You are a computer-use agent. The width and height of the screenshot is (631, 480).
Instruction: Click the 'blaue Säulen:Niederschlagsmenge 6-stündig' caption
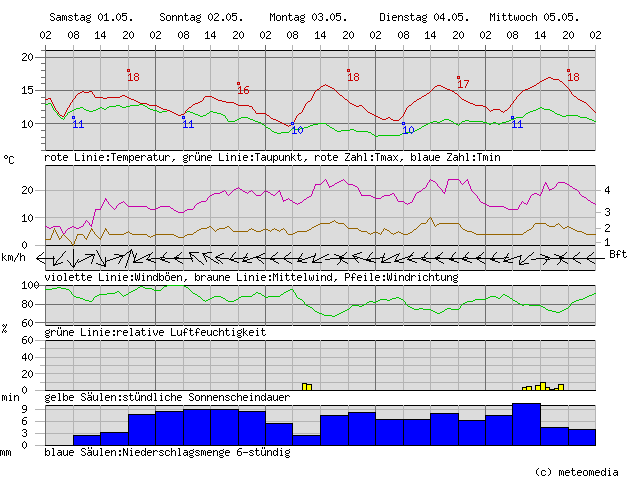pos(167,452)
